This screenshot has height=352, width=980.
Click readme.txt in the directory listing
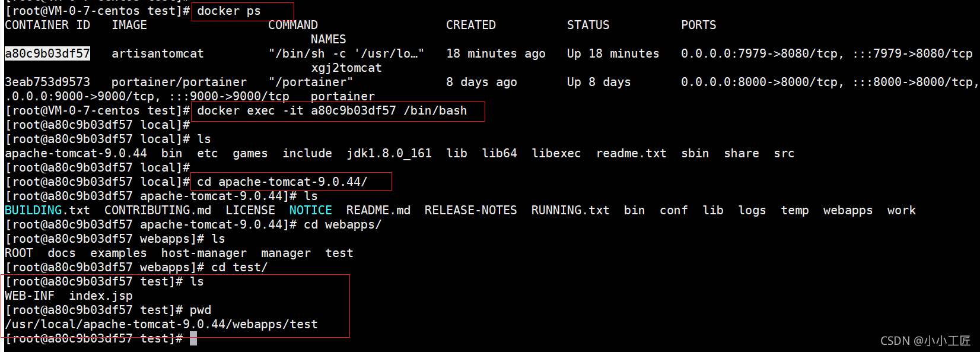pos(631,153)
